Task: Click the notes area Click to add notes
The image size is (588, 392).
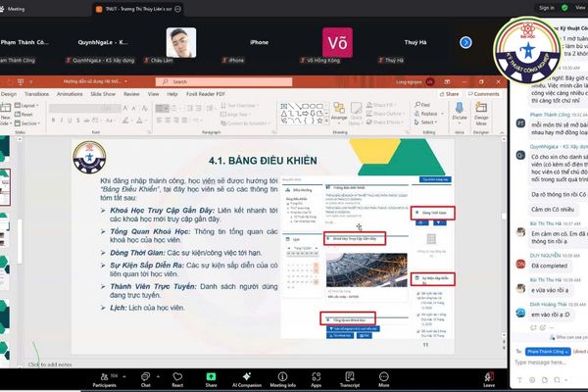Action: 50,365
